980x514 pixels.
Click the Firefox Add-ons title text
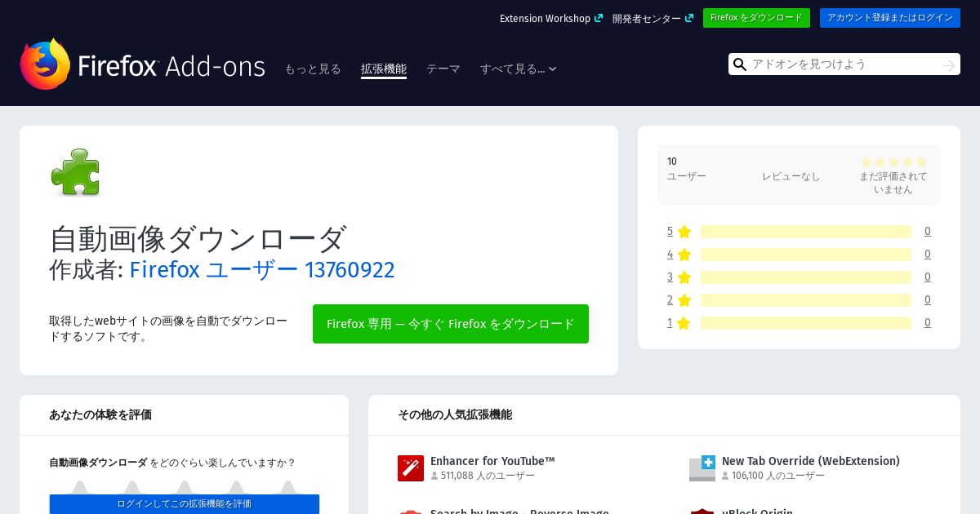point(171,66)
